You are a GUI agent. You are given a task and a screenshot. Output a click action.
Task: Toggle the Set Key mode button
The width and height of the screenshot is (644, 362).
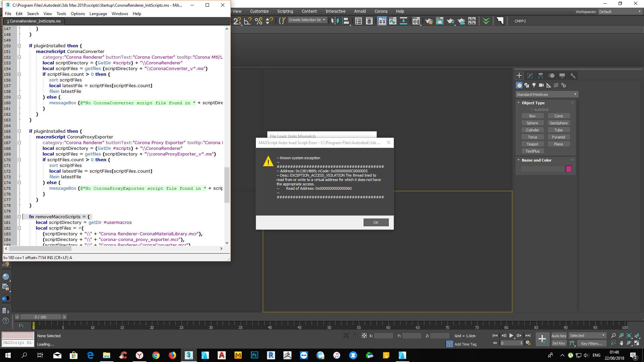(559, 343)
